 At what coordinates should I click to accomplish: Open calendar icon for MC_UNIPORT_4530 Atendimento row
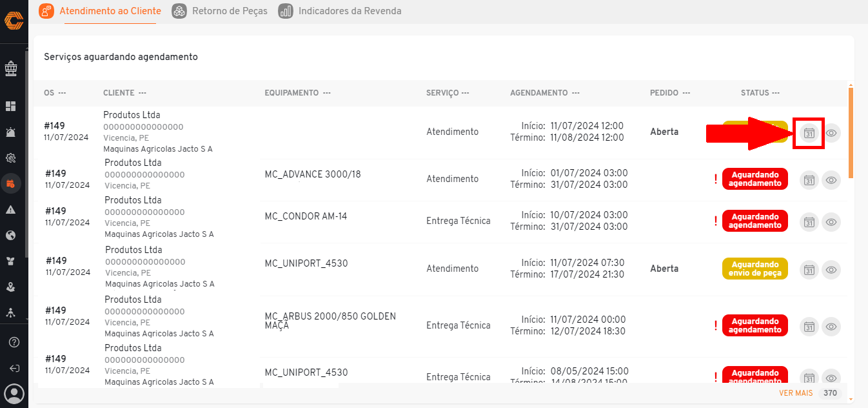click(809, 270)
